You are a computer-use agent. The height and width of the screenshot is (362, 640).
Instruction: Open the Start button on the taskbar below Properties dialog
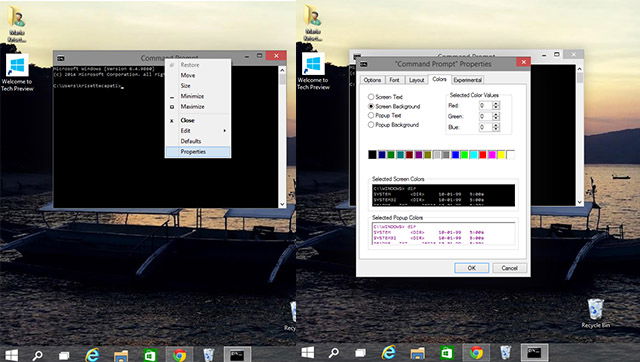pos(308,353)
